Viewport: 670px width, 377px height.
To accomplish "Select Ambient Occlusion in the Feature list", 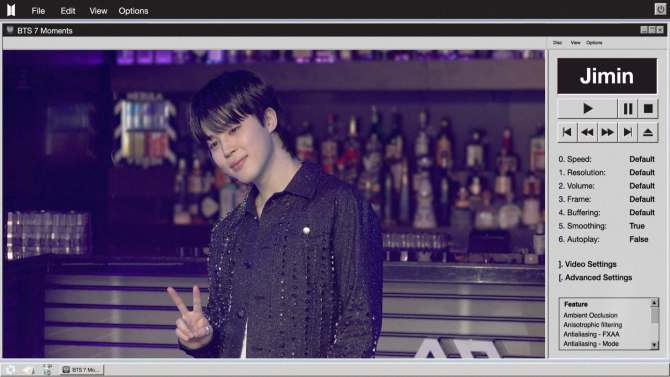I will tap(590, 315).
